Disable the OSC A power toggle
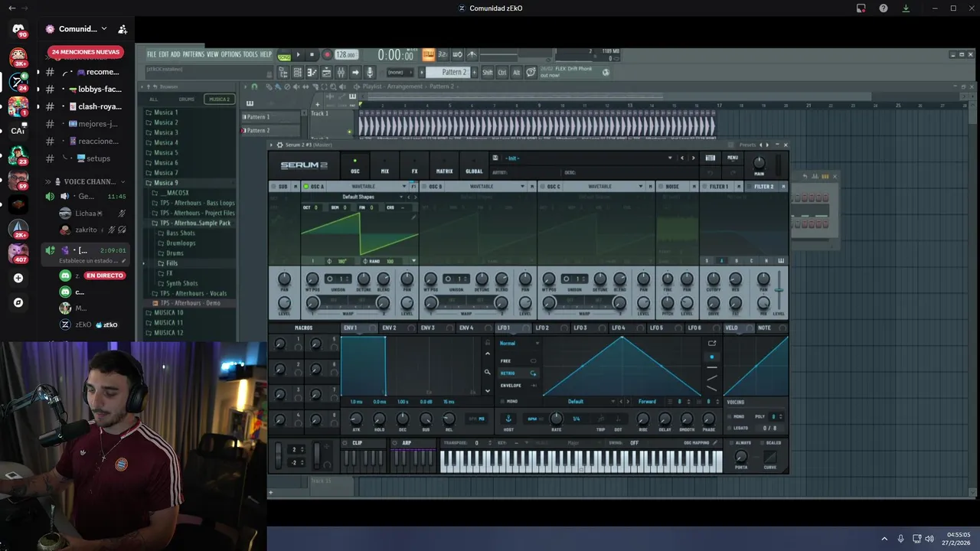Screen dimensions: 980x551 click(x=305, y=187)
